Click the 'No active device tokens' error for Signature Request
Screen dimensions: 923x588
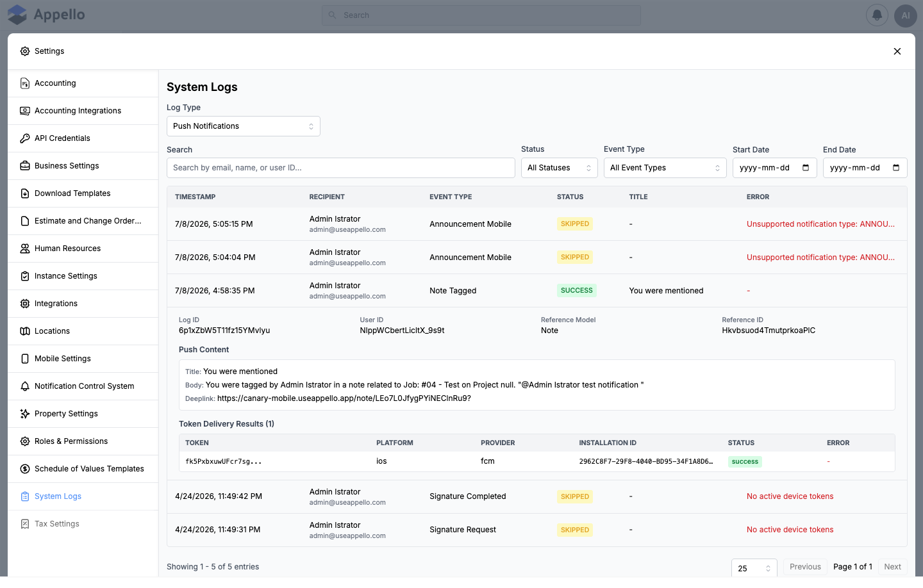[790, 530]
